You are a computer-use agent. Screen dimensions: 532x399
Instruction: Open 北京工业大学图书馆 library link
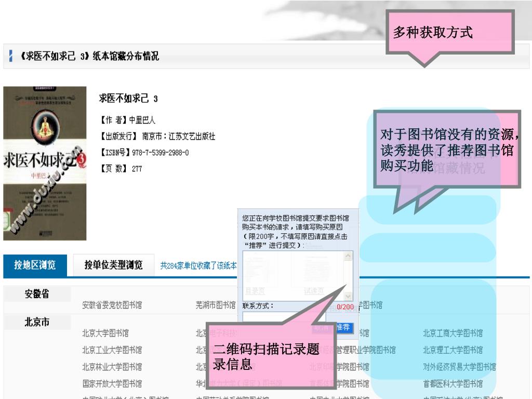pyautogui.click(x=112, y=350)
